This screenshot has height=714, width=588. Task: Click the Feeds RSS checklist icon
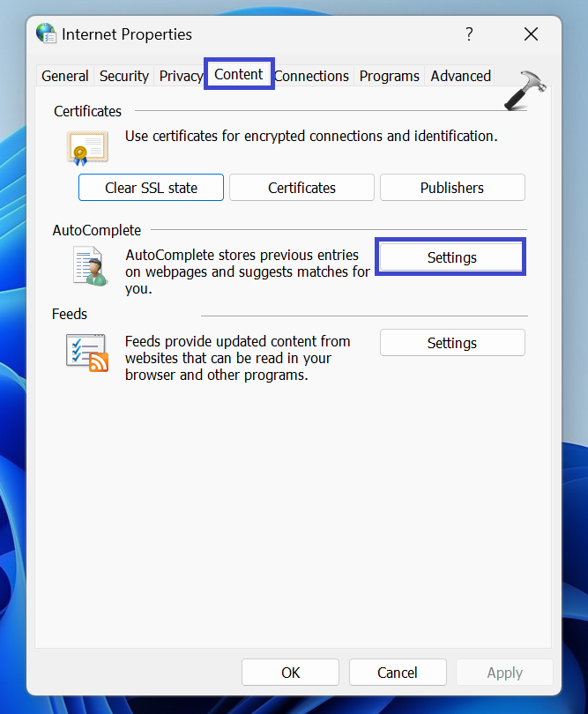tap(87, 353)
